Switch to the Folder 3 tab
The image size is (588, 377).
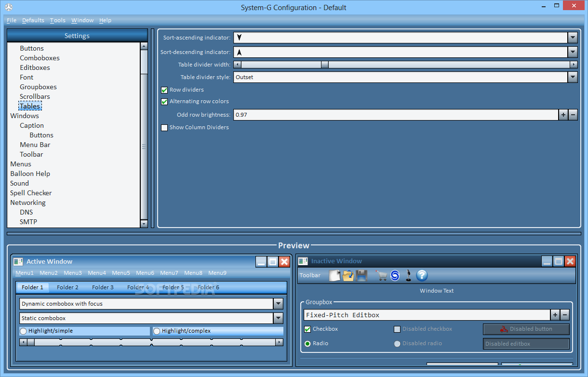pyautogui.click(x=103, y=287)
